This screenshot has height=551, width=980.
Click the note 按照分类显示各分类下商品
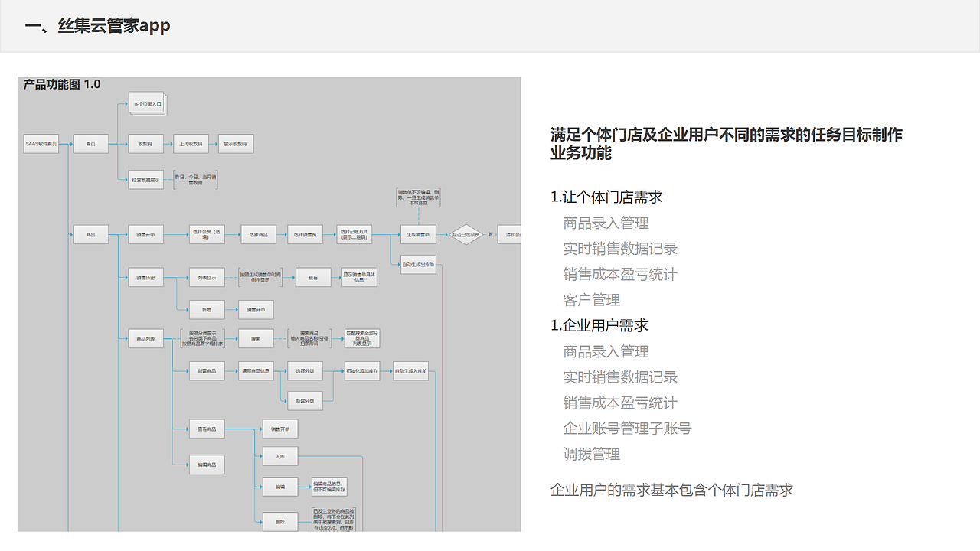coord(203,338)
